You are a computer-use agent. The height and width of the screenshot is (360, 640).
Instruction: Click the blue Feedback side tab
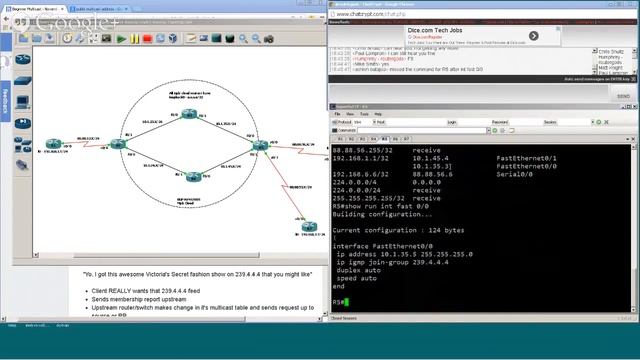[5, 100]
